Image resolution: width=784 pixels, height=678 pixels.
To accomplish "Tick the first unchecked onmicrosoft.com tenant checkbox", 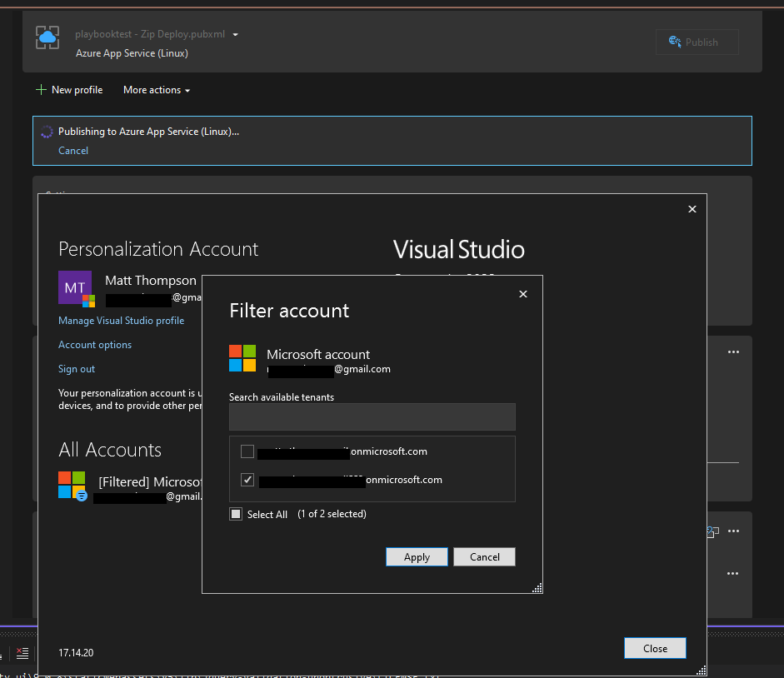I will [247, 451].
